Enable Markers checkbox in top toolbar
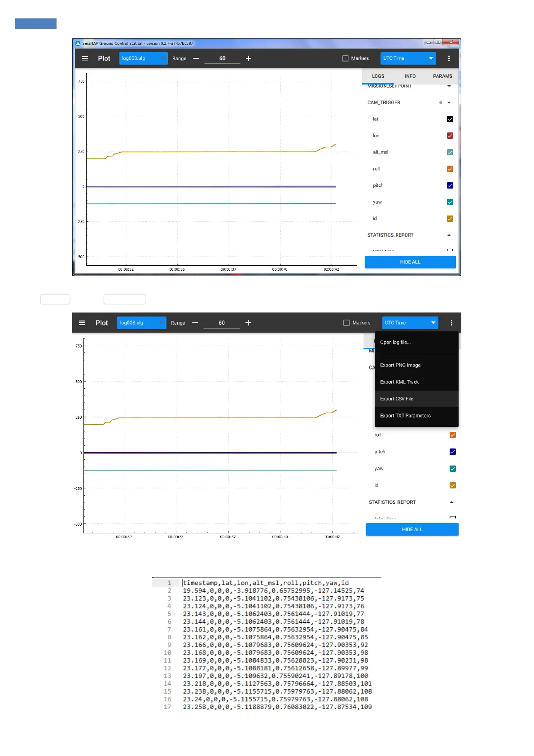The width and height of the screenshot is (534, 756). 346,58
